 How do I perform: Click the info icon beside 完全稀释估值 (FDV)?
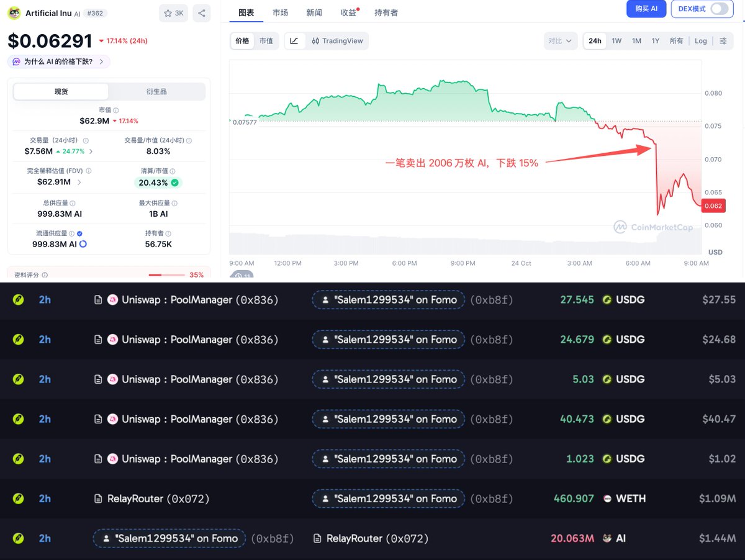(89, 171)
